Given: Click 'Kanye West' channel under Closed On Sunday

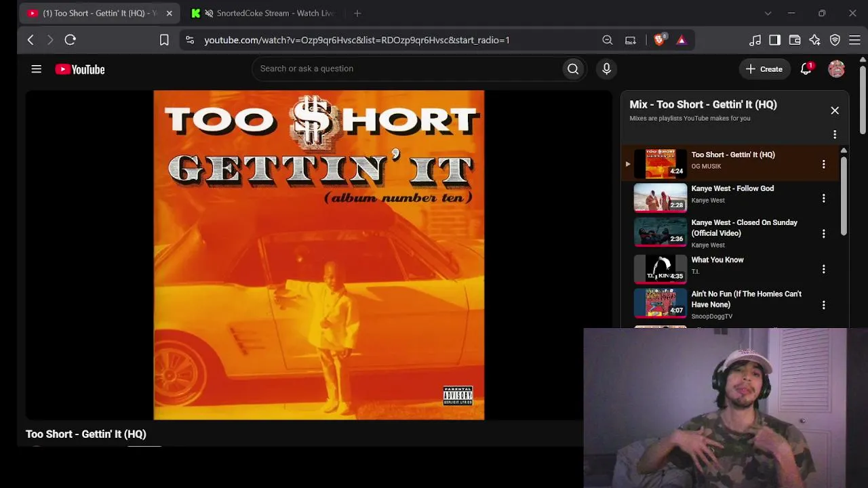Looking at the screenshot, I should pos(708,245).
